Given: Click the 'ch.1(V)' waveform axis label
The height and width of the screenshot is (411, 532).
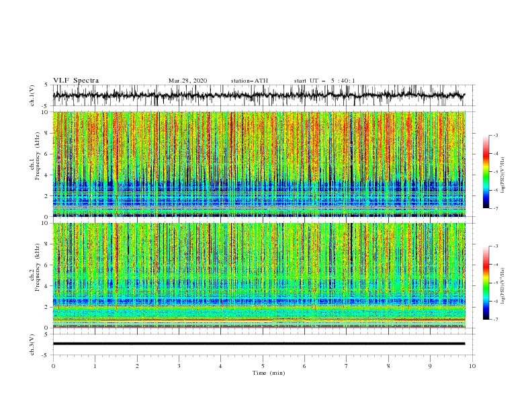Looking at the screenshot, I should pyautogui.click(x=32, y=95).
